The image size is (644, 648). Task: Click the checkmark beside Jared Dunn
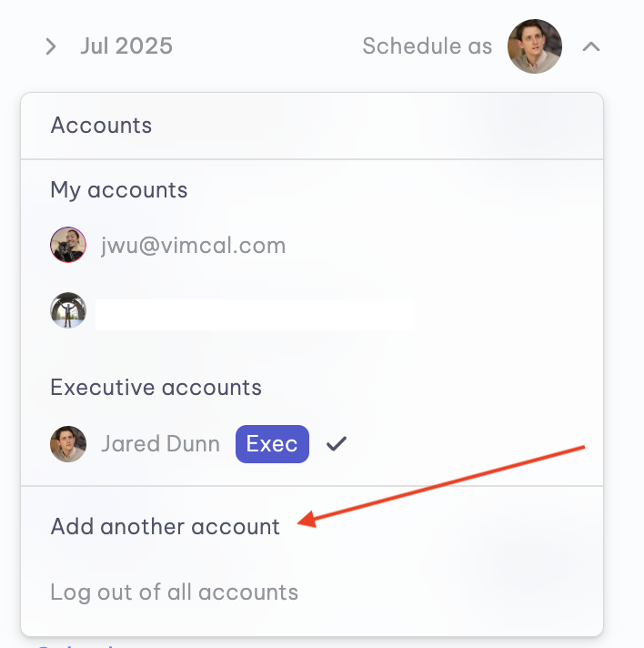click(x=337, y=444)
